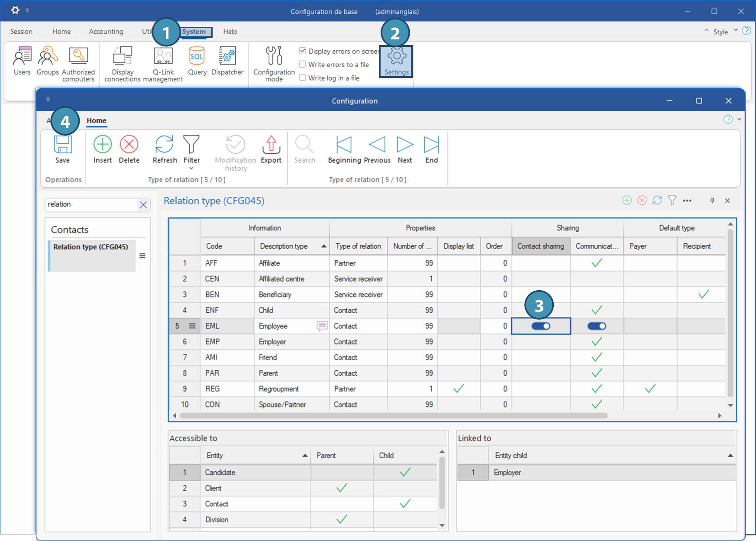The image size is (756, 541).
Task: Open the panel's three-dot more options menu
Action: (x=687, y=201)
